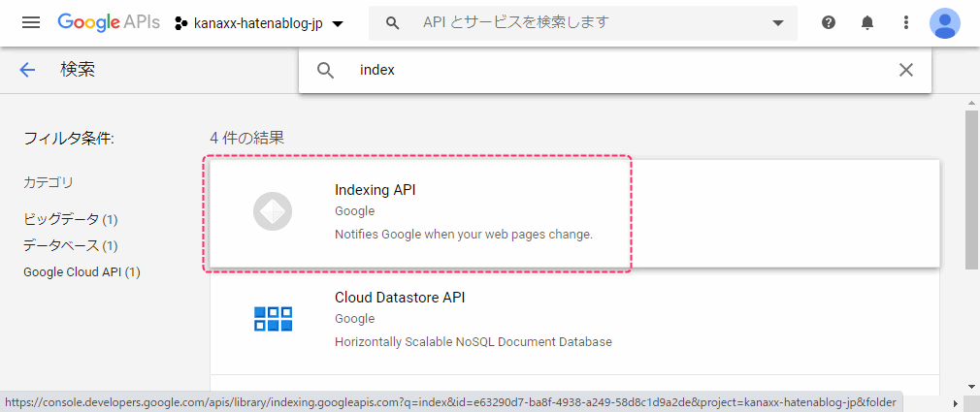
Task: Filter by ビッグデータ (1) category
Action: 71,219
